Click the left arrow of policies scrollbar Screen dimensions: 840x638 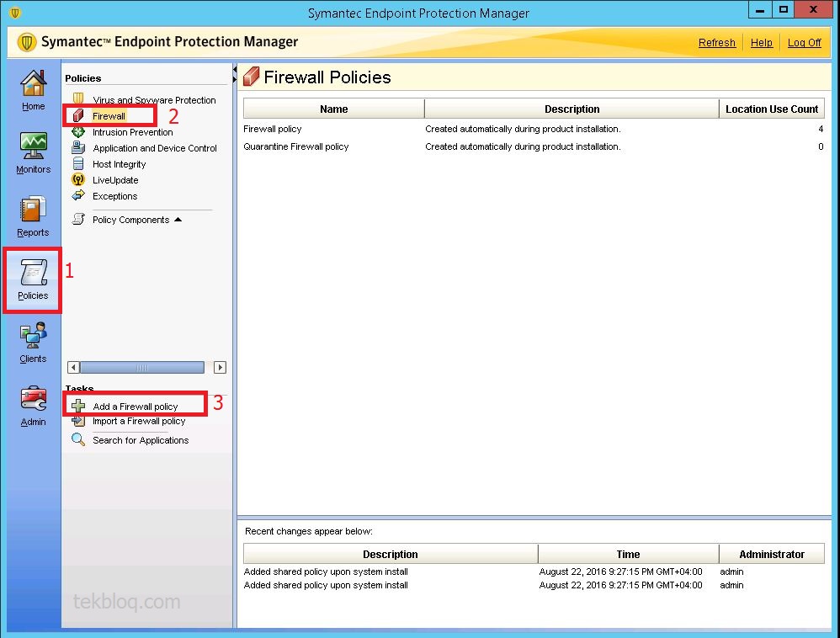tap(73, 368)
